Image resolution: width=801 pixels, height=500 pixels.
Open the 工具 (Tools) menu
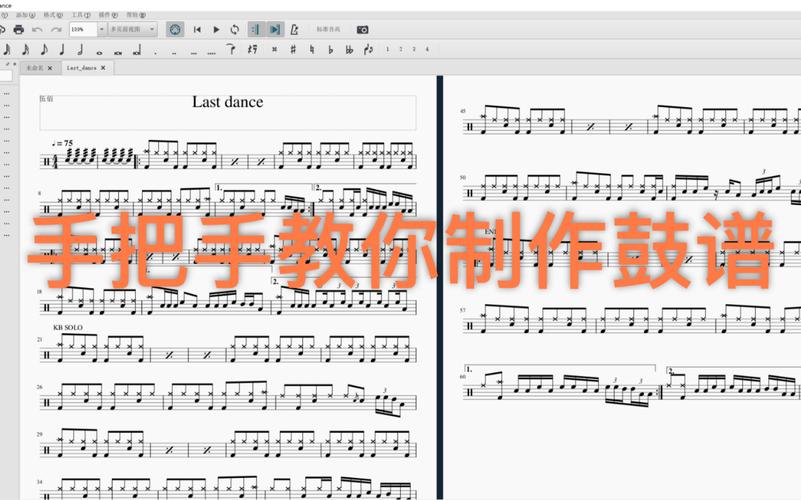pos(81,15)
